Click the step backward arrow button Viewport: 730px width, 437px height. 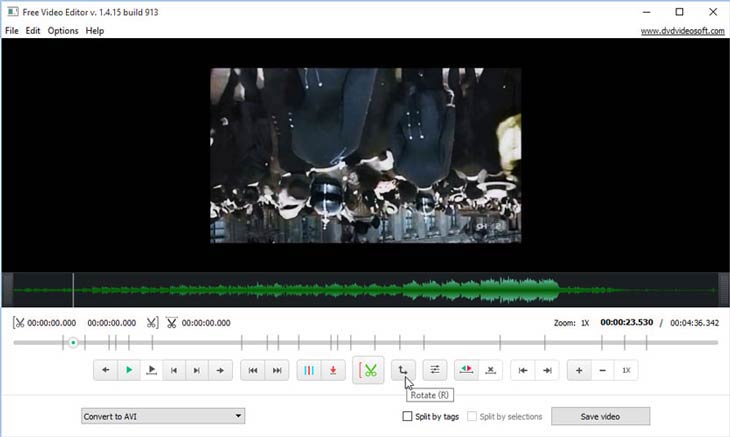point(106,370)
